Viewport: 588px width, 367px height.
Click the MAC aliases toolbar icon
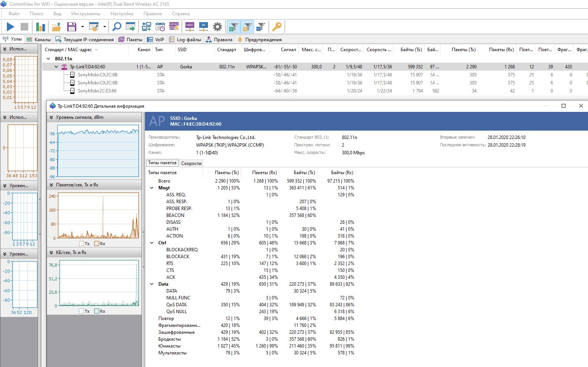coord(190,27)
